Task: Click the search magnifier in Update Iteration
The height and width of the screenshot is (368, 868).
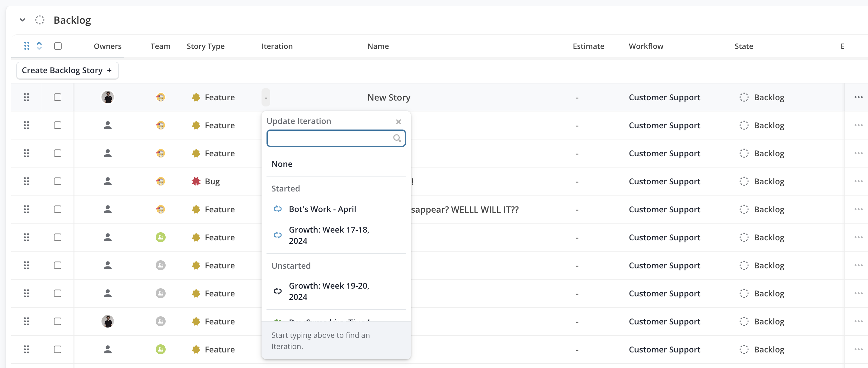Action: tap(397, 138)
